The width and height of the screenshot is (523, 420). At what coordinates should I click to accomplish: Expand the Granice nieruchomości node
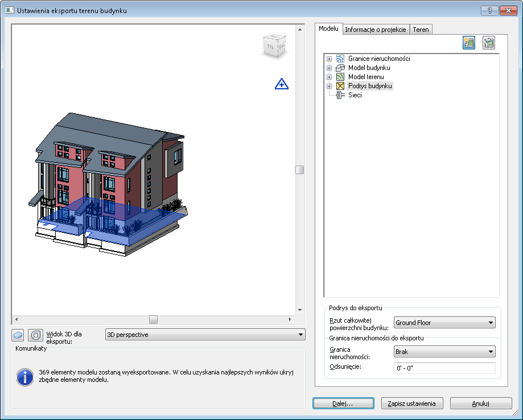click(x=329, y=59)
